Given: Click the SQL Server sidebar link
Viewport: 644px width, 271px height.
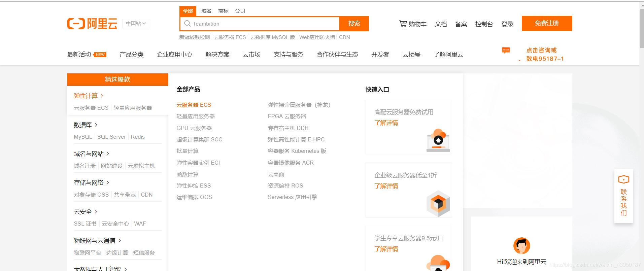Looking at the screenshot, I should (111, 137).
